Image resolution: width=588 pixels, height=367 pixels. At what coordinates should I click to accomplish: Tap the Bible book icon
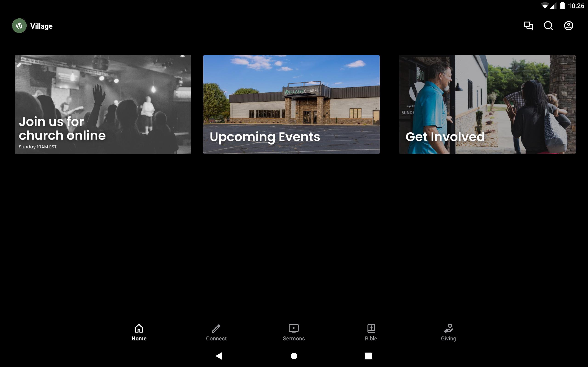pos(371,328)
